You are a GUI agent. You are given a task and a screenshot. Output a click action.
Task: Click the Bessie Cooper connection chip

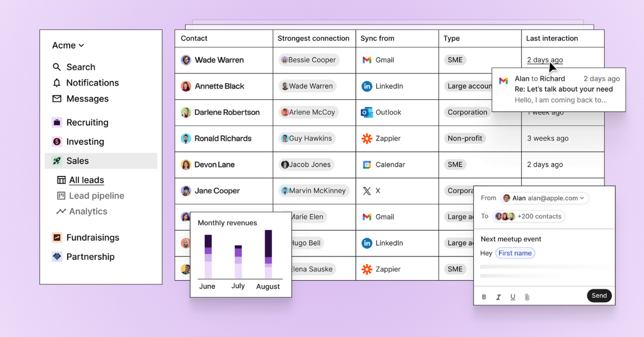click(308, 60)
